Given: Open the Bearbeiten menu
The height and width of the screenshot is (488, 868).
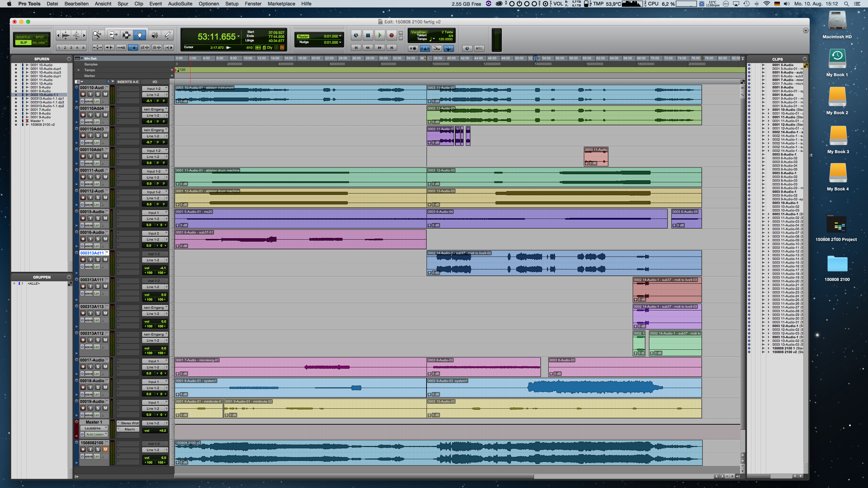Looking at the screenshot, I should 77,4.
